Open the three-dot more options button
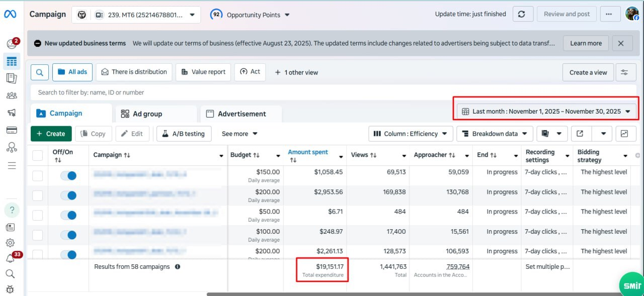This screenshot has width=644, height=296. pos(609,14)
